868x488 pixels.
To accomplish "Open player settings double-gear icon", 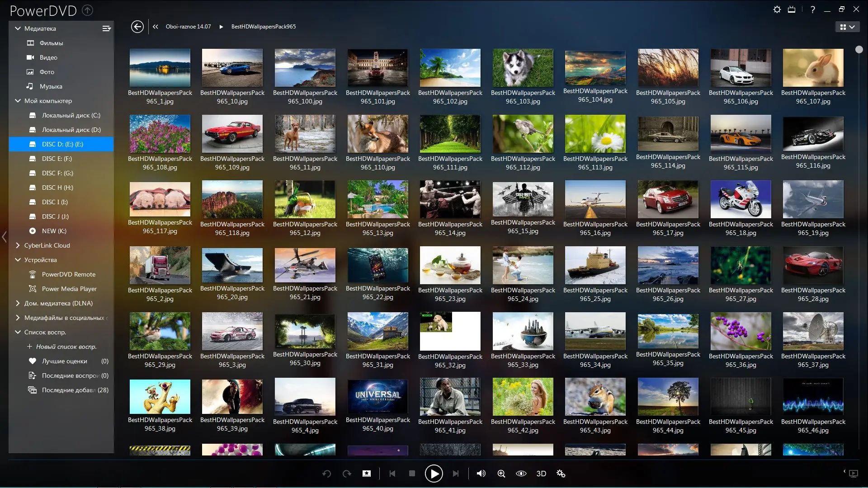I will click(x=561, y=474).
